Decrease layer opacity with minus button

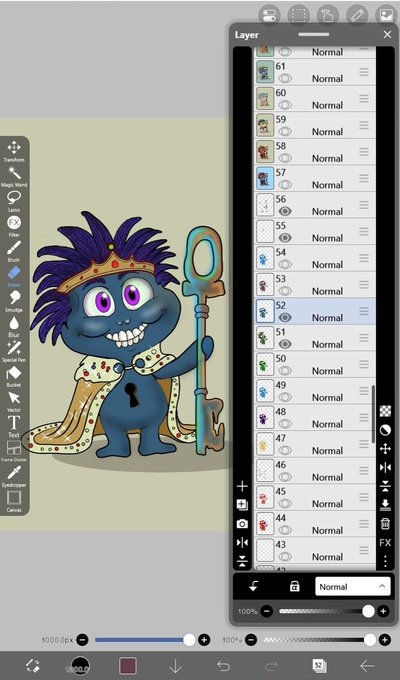point(266,611)
